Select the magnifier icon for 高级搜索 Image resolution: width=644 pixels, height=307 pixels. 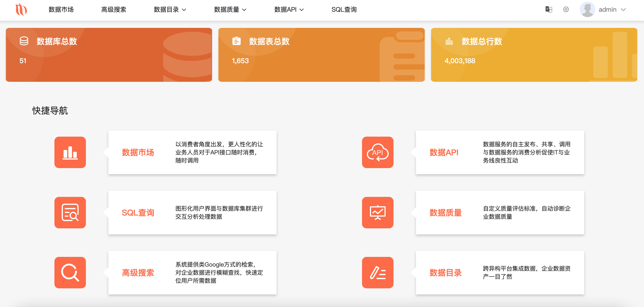[70, 273]
